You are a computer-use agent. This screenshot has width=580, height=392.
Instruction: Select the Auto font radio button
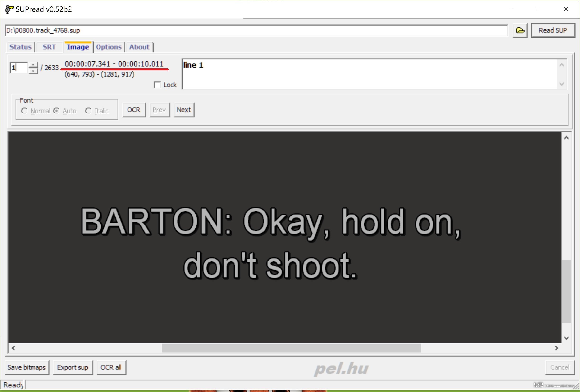pos(56,111)
